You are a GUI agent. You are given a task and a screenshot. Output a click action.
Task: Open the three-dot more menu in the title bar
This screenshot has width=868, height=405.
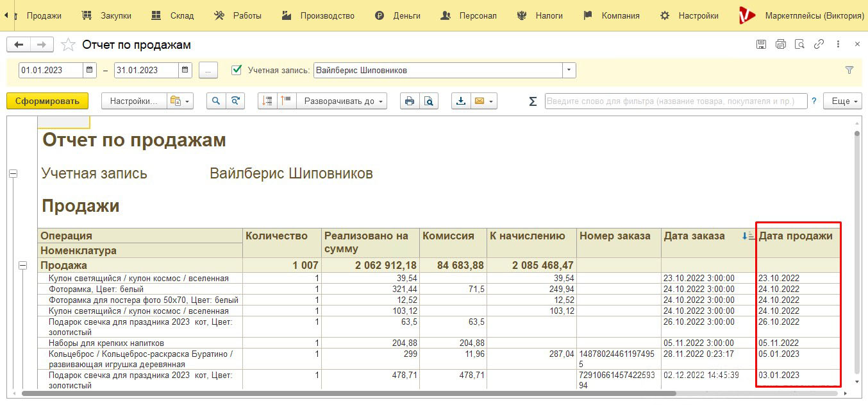[x=838, y=44]
